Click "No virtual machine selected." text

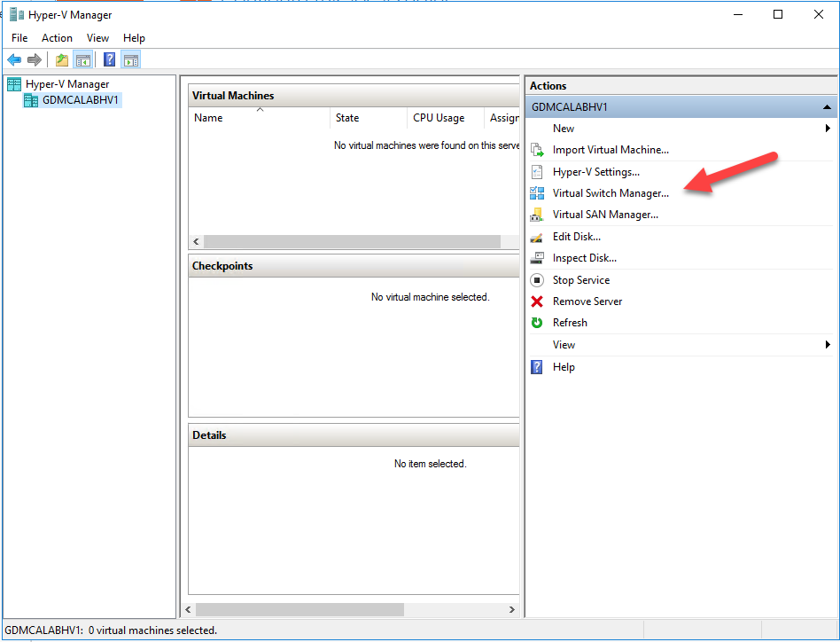click(430, 297)
